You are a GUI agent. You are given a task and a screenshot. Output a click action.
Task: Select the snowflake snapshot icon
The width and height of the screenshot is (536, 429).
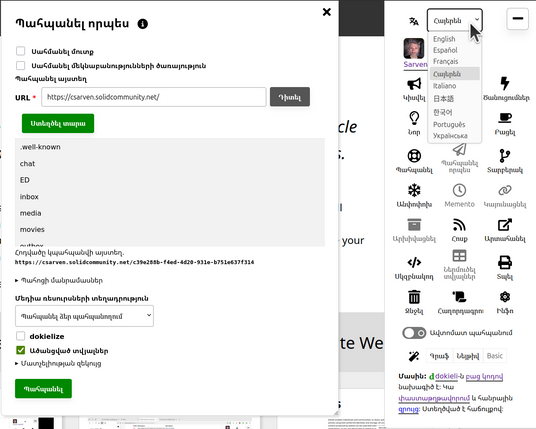tap(414, 190)
